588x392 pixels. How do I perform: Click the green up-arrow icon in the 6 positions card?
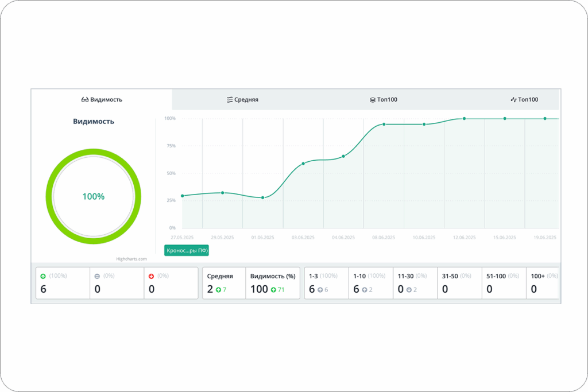[43, 276]
